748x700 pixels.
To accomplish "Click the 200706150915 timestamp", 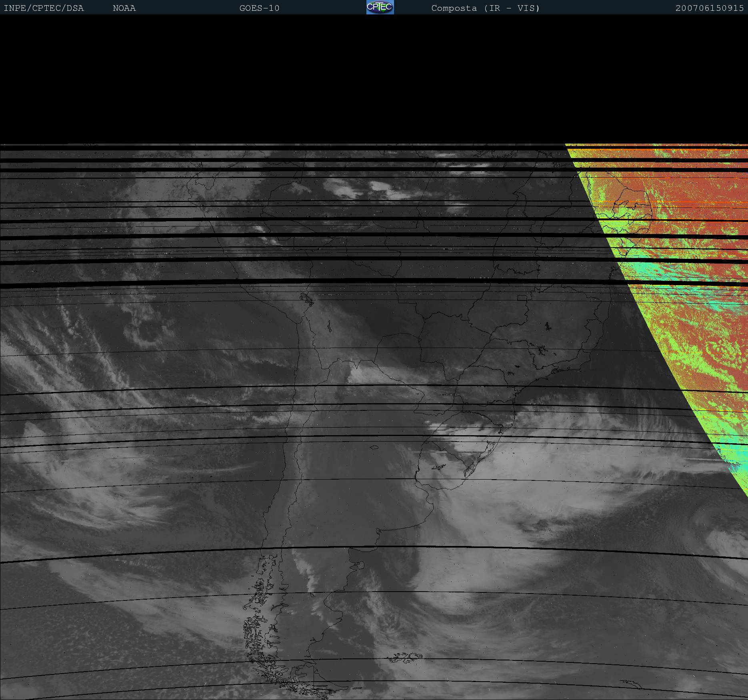I will (709, 8).
